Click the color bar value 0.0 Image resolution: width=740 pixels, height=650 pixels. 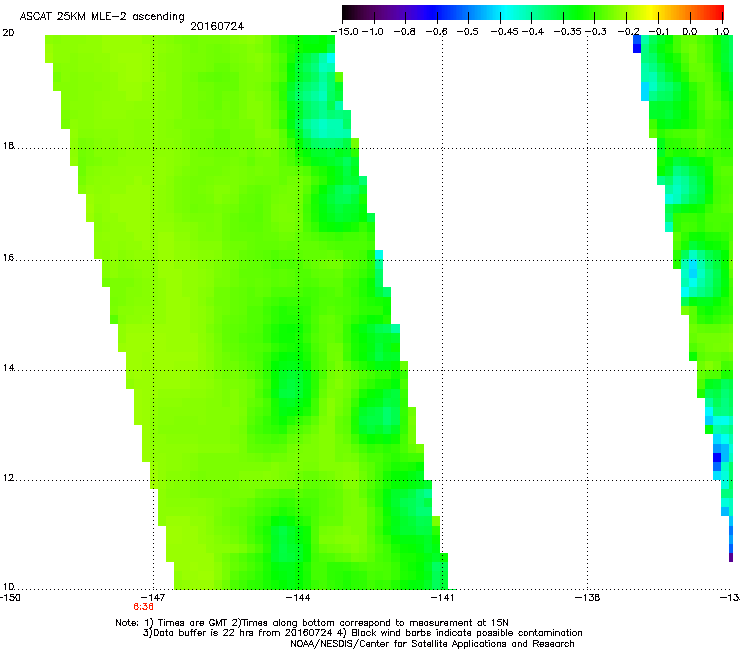(690, 32)
